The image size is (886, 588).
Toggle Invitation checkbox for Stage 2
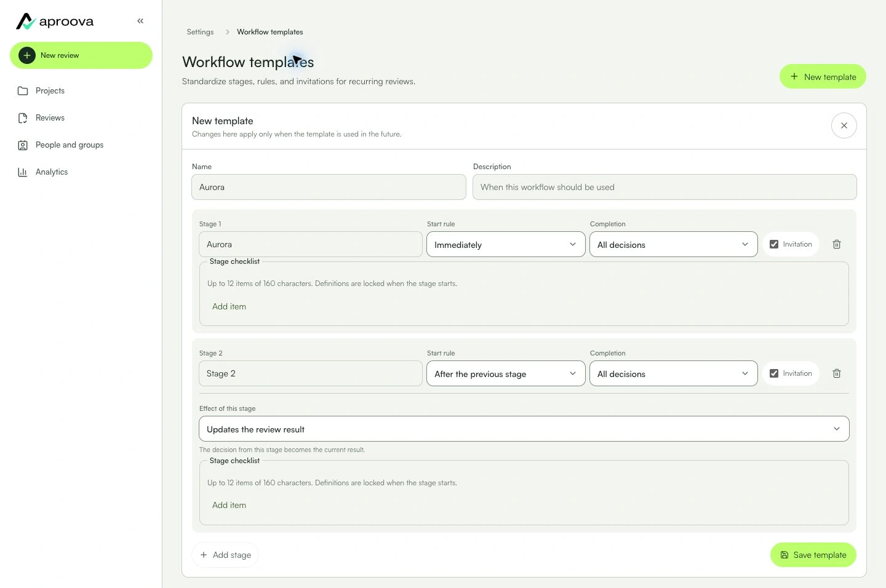pyautogui.click(x=774, y=373)
